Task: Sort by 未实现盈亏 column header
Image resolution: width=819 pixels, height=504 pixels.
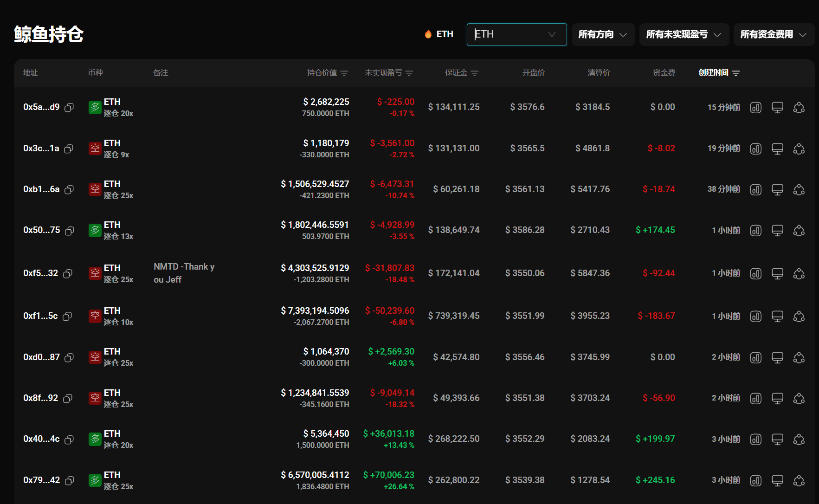Action: click(388, 73)
